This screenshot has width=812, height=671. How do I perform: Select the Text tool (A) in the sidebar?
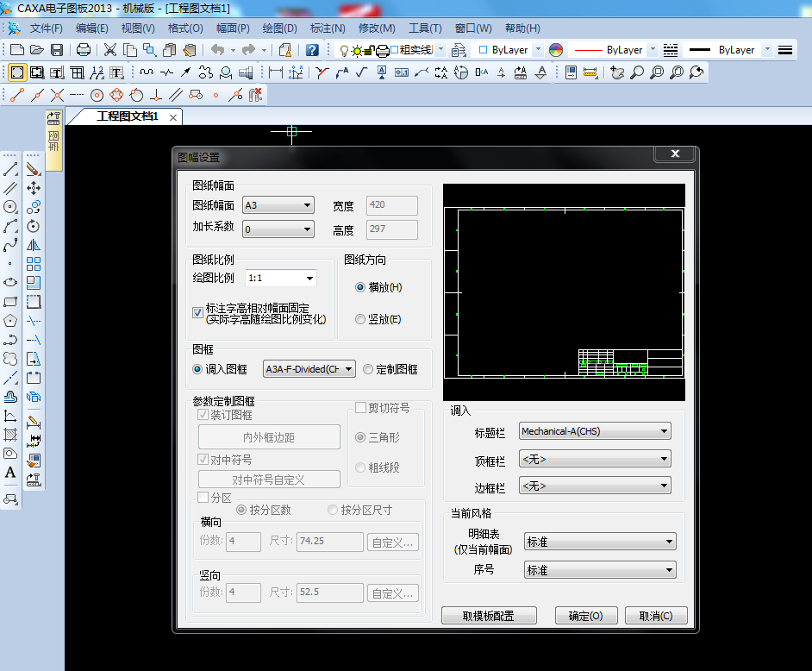[10, 472]
